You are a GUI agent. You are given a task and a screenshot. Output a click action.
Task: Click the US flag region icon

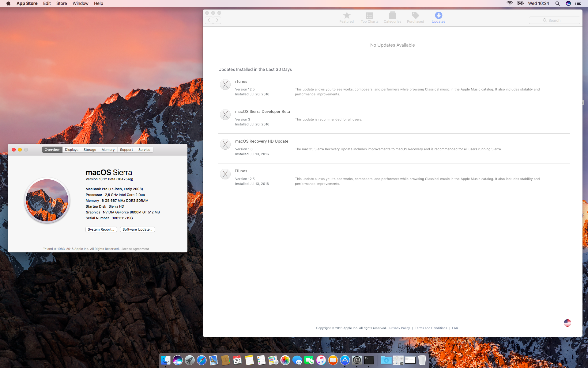(567, 323)
